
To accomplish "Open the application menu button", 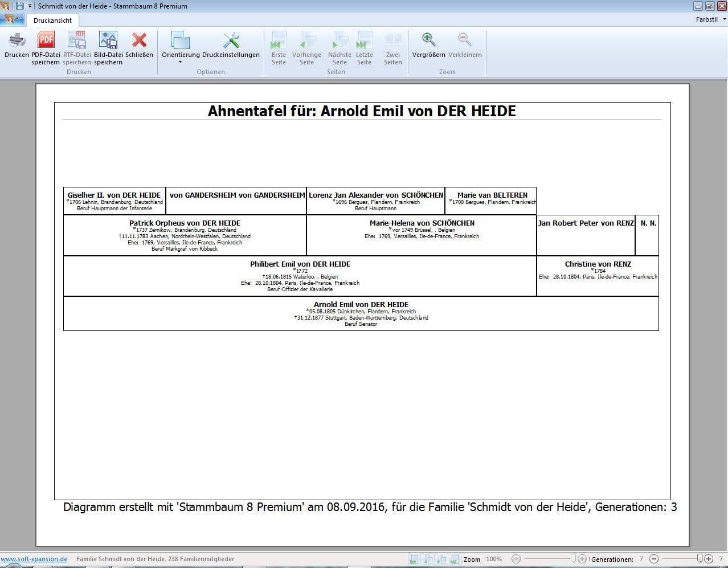I will [x=11, y=19].
